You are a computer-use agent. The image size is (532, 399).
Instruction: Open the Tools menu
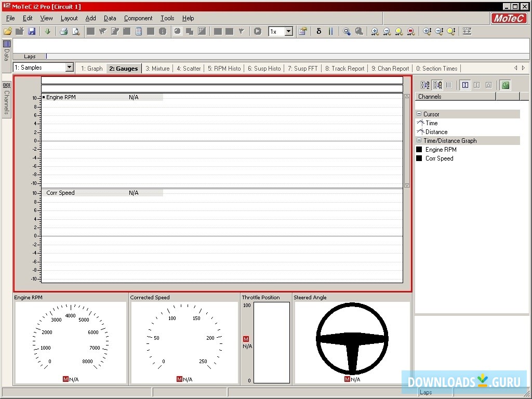coord(167,18)
